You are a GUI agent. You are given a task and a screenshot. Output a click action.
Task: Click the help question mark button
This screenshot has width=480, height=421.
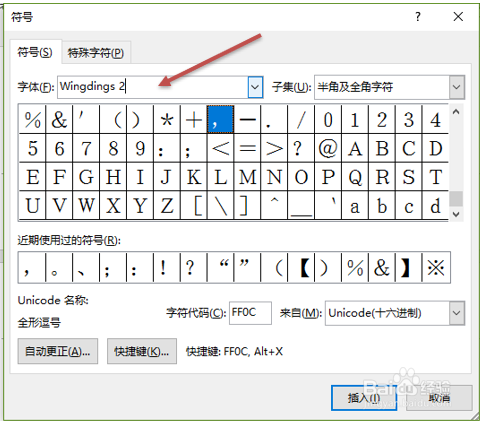coord(418,17)
